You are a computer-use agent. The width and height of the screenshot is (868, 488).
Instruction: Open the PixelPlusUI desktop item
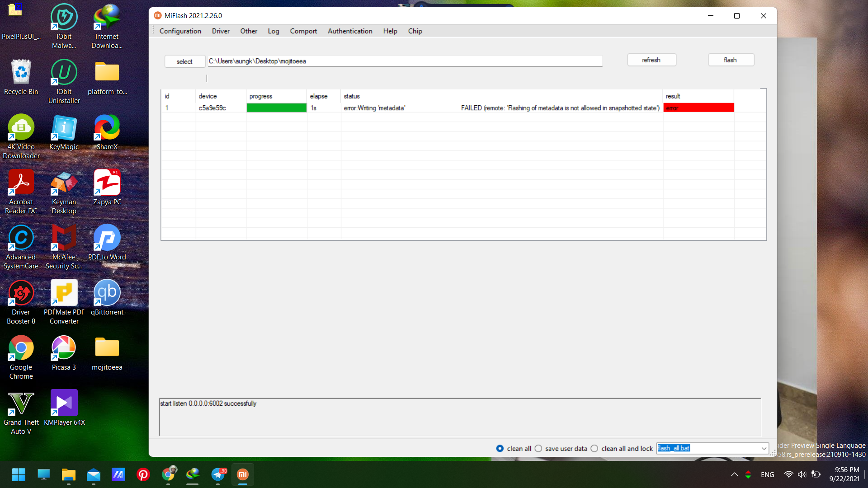pos(21,22)
